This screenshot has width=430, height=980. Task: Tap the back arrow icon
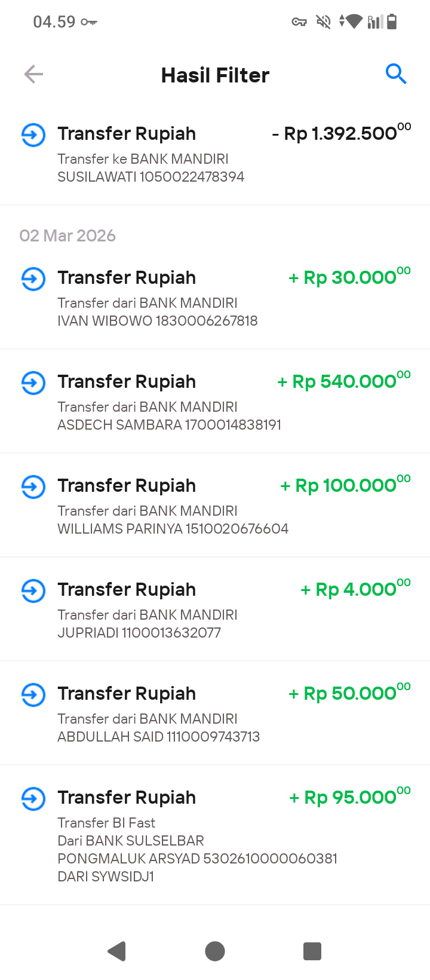(33, 74)
